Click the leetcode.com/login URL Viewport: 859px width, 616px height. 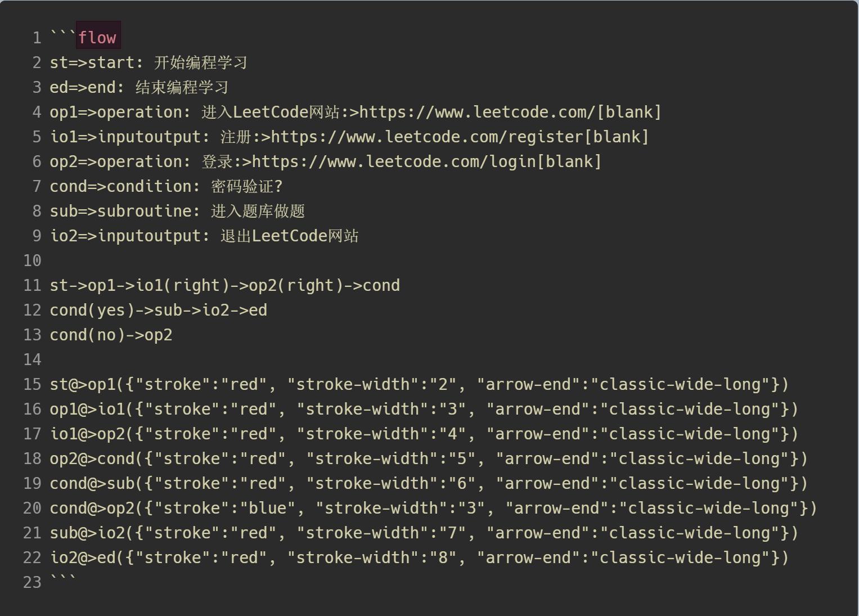pos(394,161)
